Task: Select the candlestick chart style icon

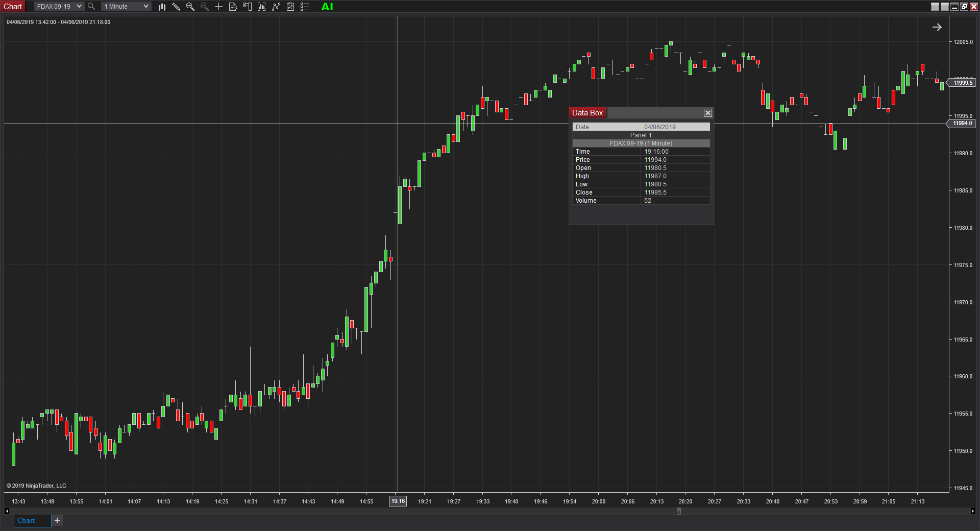Action: point(162,7)
